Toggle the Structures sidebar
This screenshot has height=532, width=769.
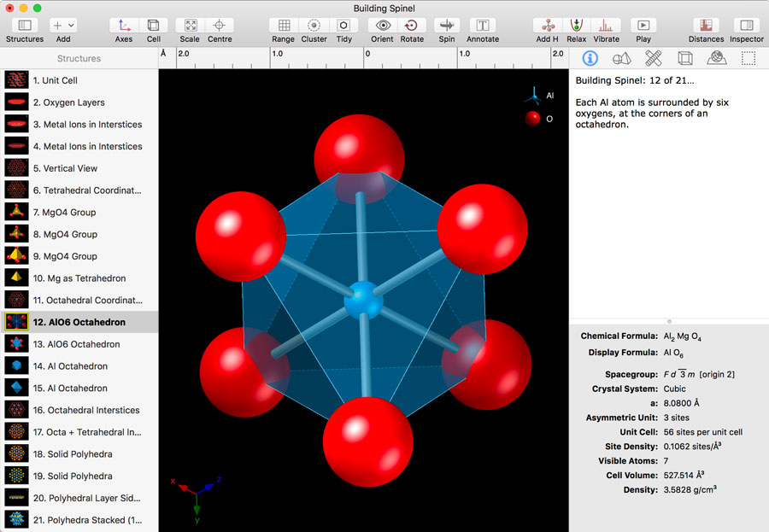coord(25,26)
